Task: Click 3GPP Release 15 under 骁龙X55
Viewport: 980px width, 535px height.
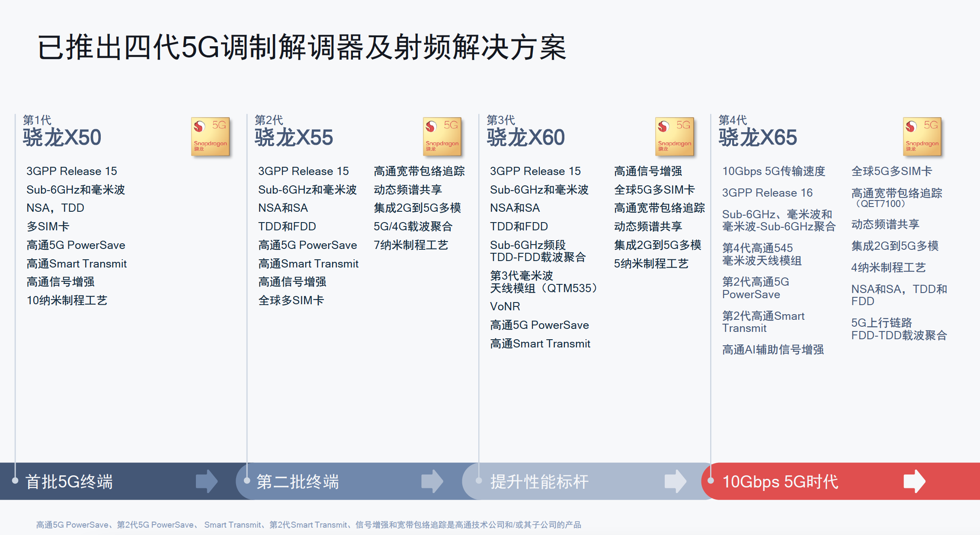Action: point(304,171)
